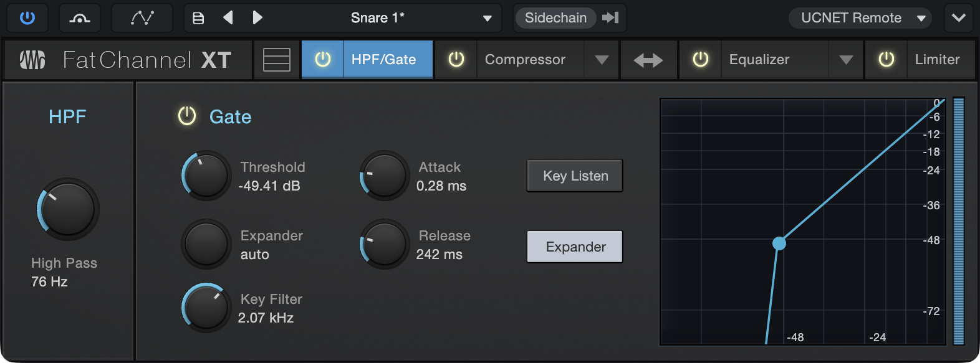980x363 pixels.
Task: Toggle the Gate power button
Action: (x=187, y=116)
